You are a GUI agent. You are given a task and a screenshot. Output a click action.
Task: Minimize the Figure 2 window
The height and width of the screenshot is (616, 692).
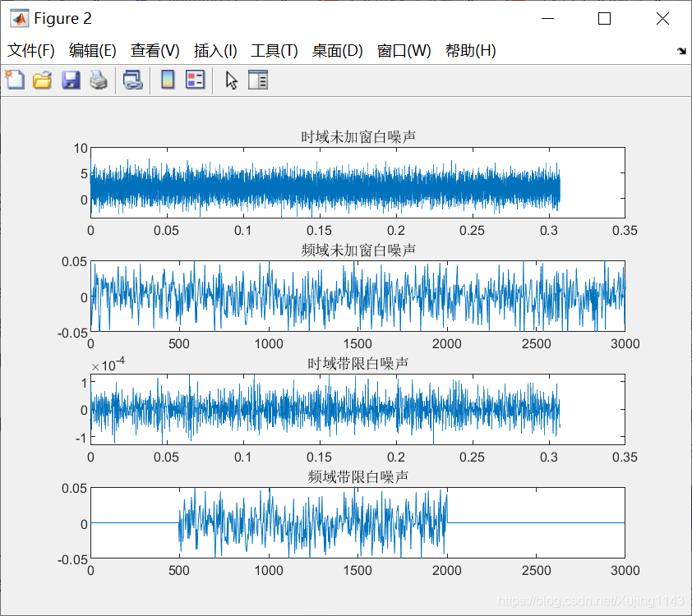coord(547,19)
